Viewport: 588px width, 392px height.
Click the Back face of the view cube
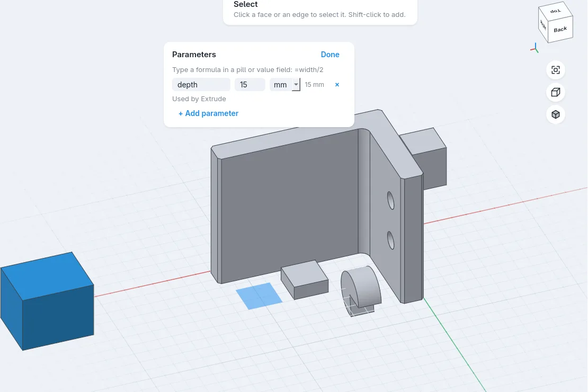560,30
